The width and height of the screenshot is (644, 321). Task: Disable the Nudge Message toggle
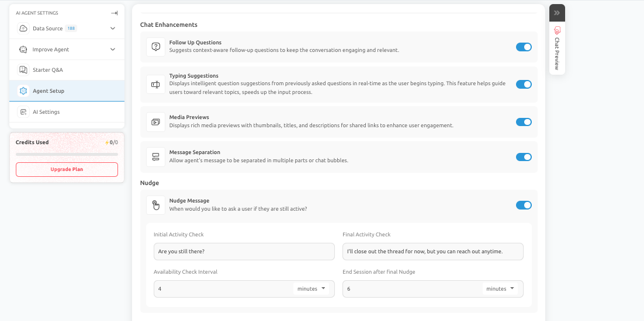524,205
